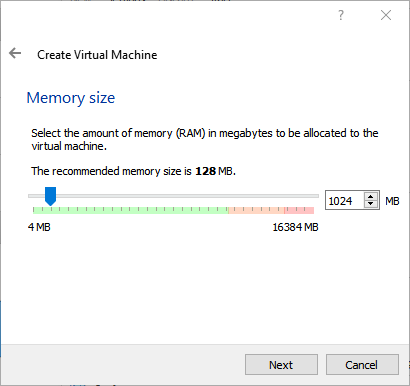Select the 16384 MB maximum label

(x=295, y=227)
